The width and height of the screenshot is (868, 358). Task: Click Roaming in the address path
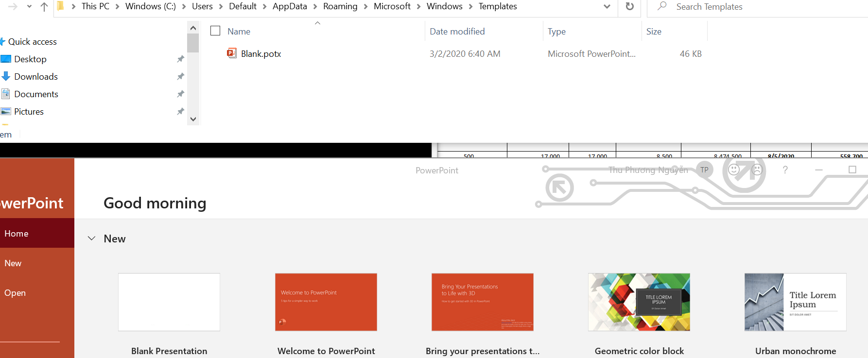pos(340,6)
